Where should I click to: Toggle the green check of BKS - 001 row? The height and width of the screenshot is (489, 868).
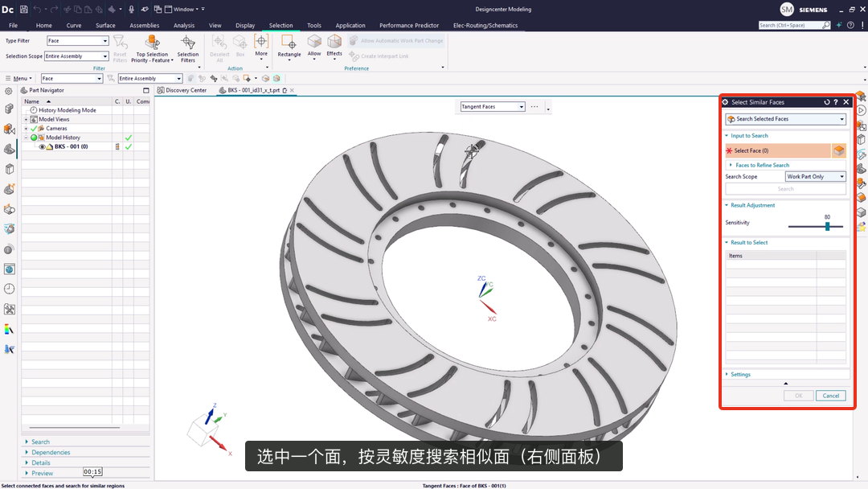pos(129,146)
